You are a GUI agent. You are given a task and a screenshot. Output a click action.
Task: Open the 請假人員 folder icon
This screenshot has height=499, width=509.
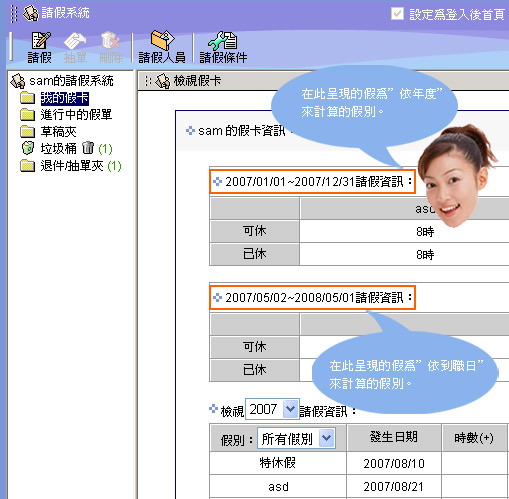[x=162, y=40]
